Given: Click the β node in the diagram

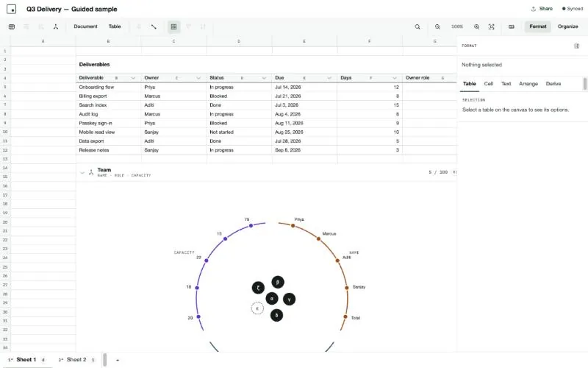Looking at the screenshot, I should pyautogui.click(x=278, y=282).
